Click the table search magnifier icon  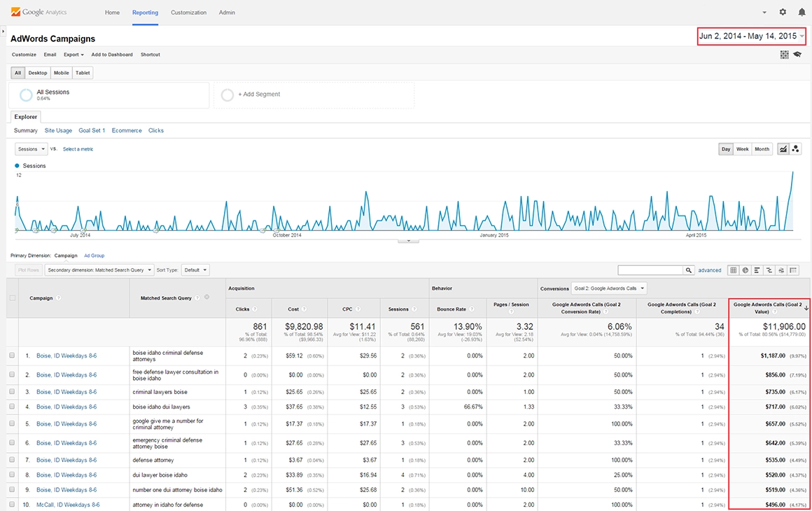click(x=689, y=270)
